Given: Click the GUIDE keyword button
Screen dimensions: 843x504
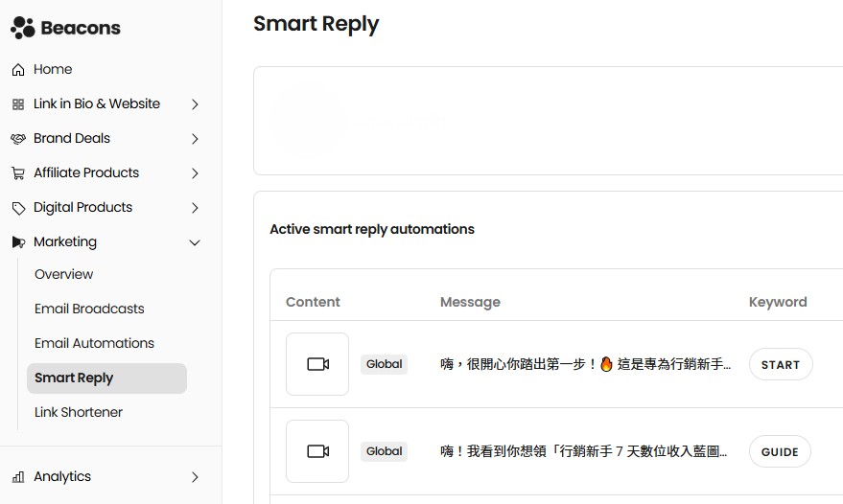Looking at the screenshot, I should (780, 451).
